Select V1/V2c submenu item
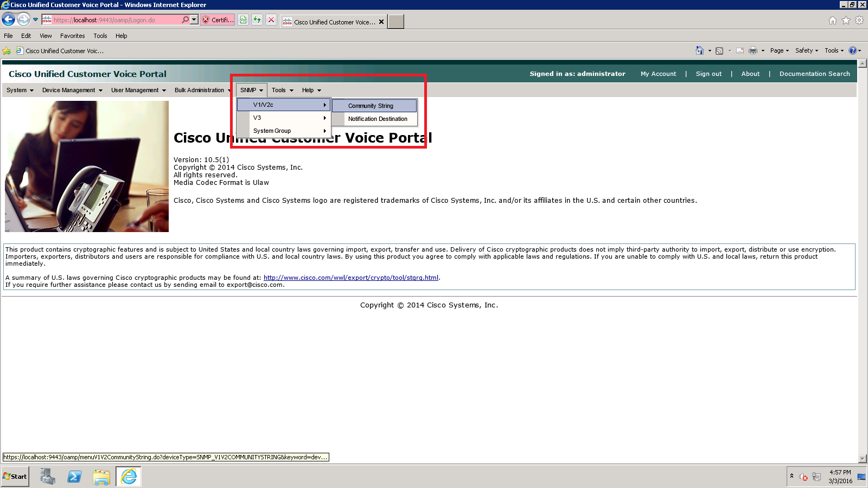This screenshot has width=868, height=488. click(x=284, y=105)
